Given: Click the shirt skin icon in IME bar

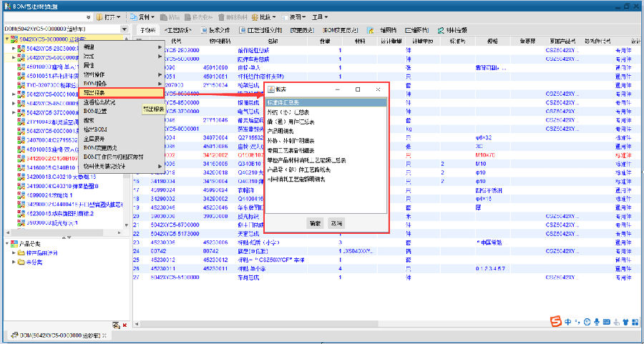Looking at the screenshot, I should 625,321.
